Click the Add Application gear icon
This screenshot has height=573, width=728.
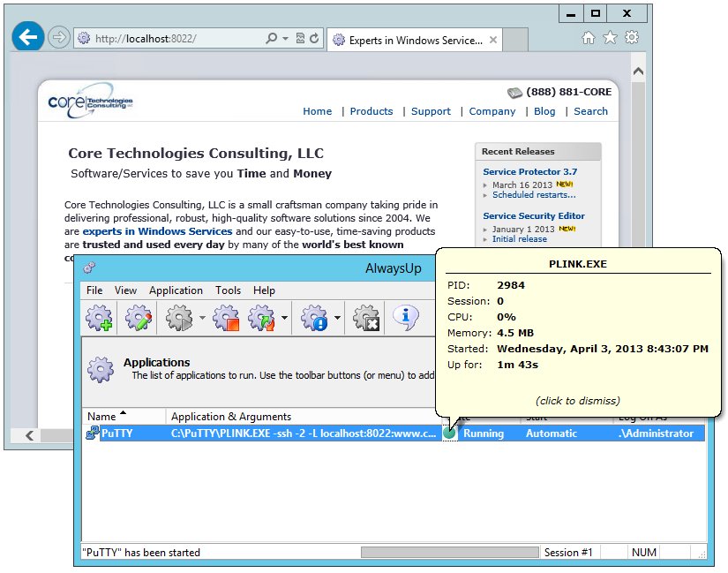(99, 318)
